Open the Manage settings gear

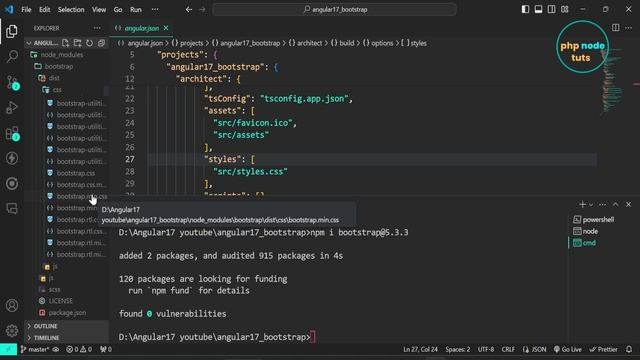coord(12,330)
